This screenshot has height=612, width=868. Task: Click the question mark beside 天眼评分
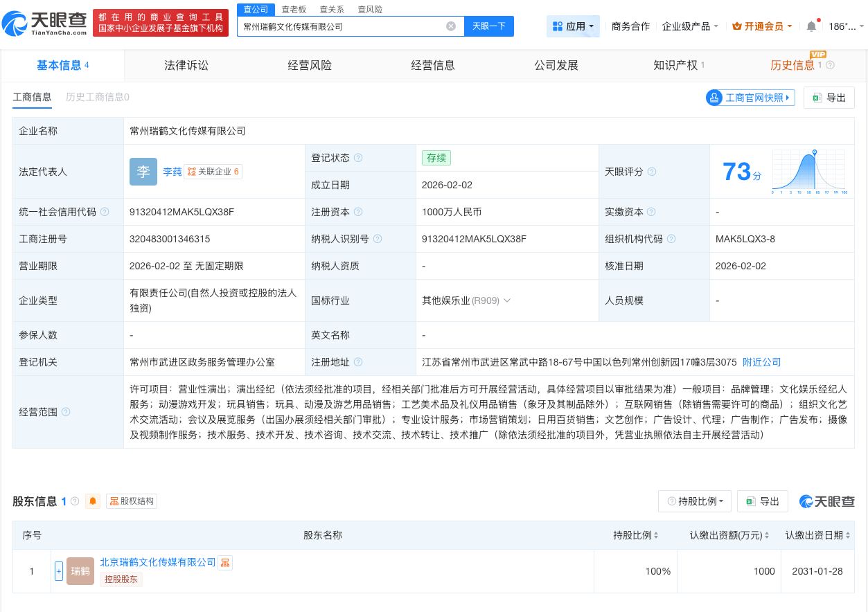[x=651, y=172]
